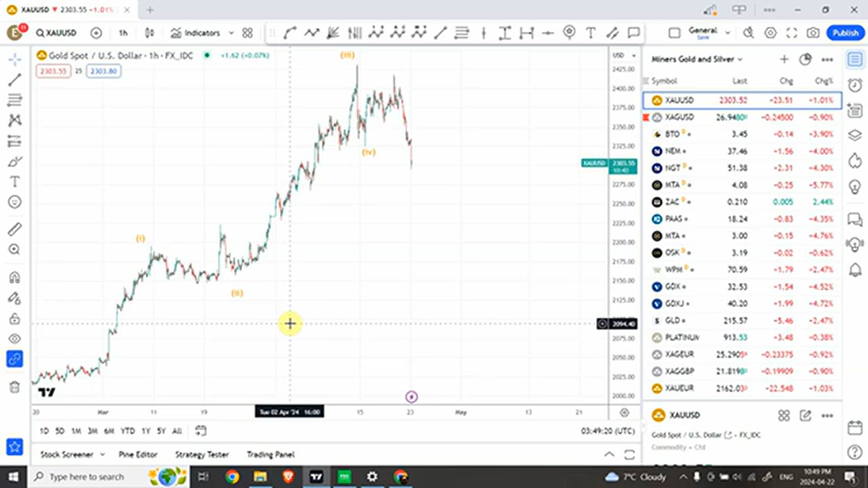This screenshot has width=868, height=488.
Task: Open the USD currency dropdown on price axis
Action: coord(624,56)
